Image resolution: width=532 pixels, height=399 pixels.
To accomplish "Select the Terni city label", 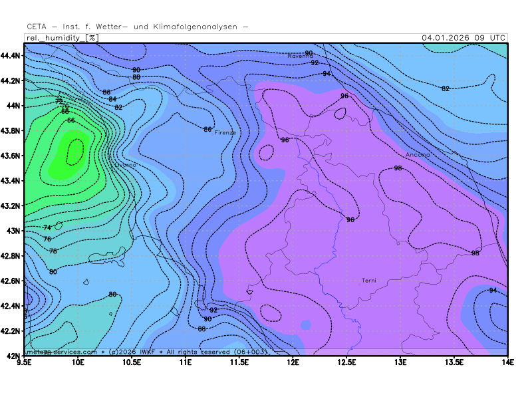I will [x=368, y=281].
